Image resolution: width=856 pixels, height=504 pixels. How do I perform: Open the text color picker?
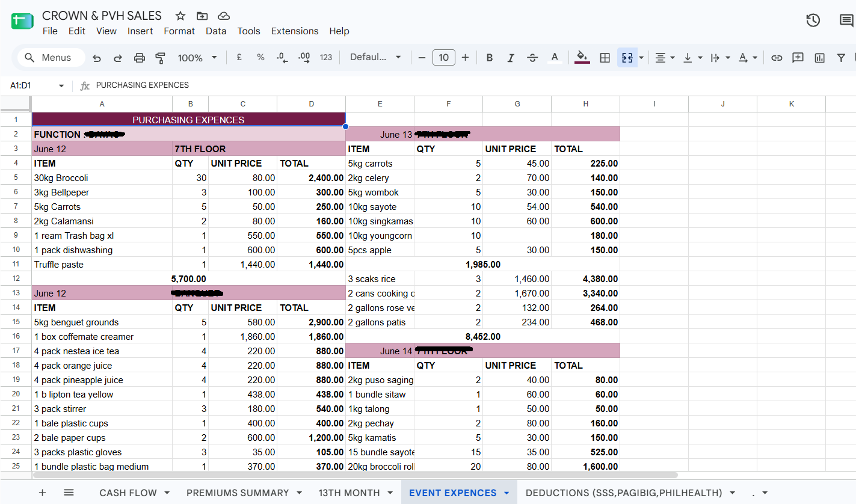point(555,58)
